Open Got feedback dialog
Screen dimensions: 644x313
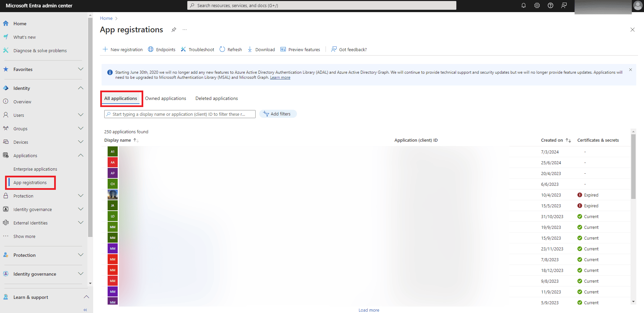click(349, 49)
